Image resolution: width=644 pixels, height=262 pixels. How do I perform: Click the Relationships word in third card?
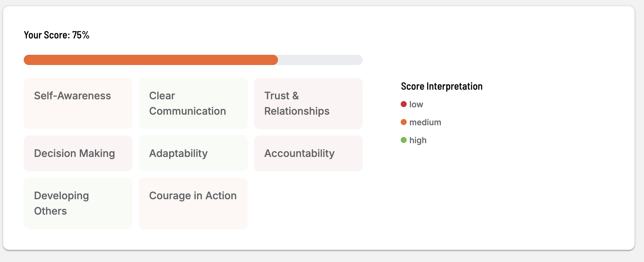297,111
